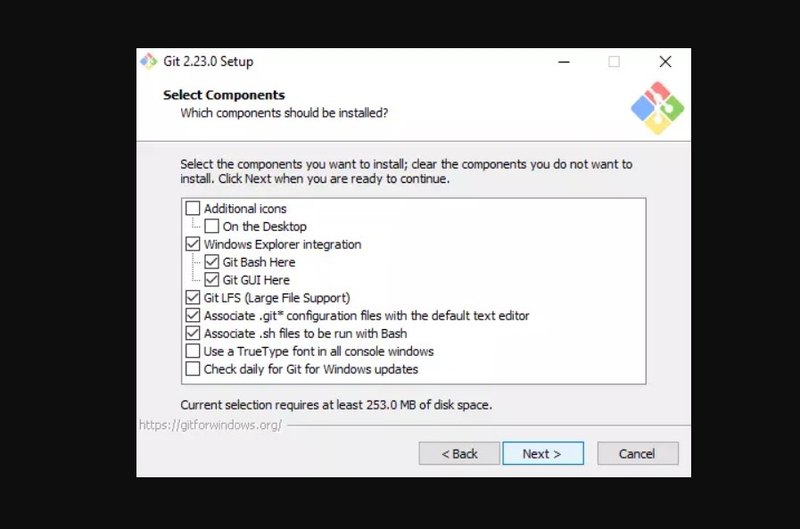
Task: Enable TrueType font in all console windows
Action: point(192,351)
